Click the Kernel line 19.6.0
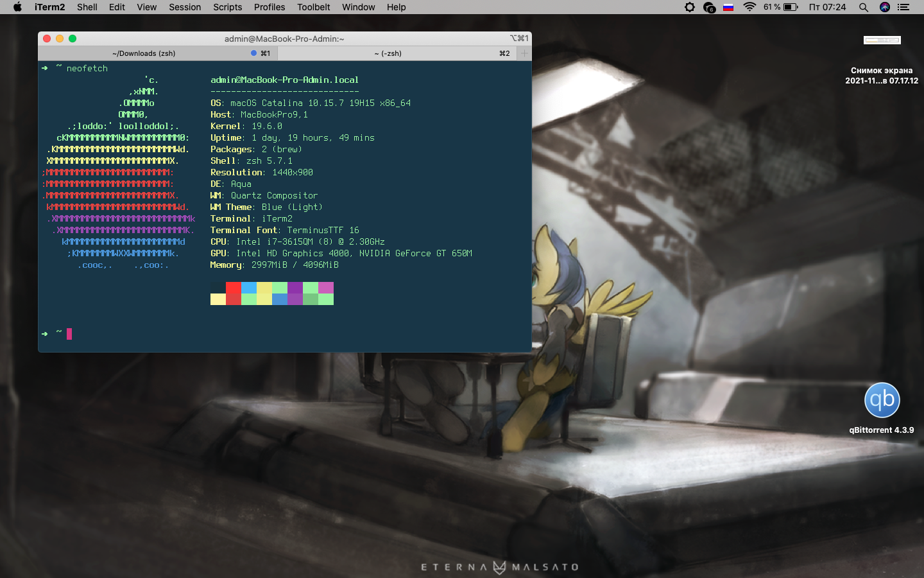This screenshot has height=578, width=924. click(246, 126)
